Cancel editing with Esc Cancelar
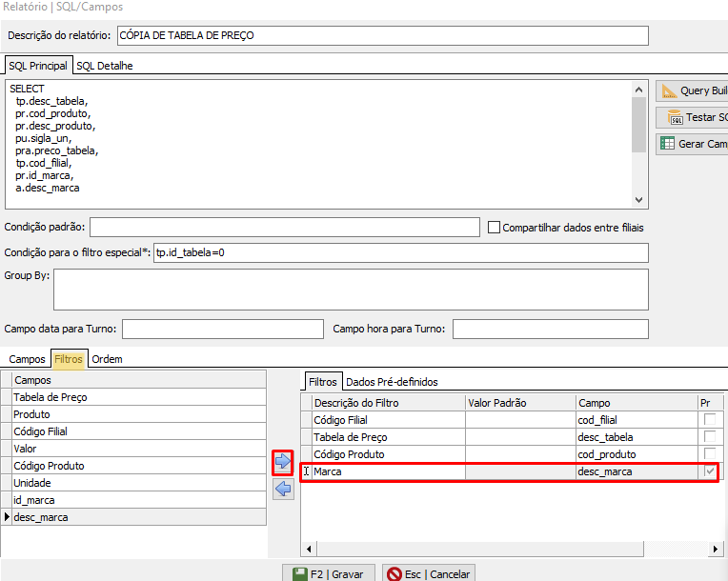This screenshot has height=581, width=728. [429, 573]
